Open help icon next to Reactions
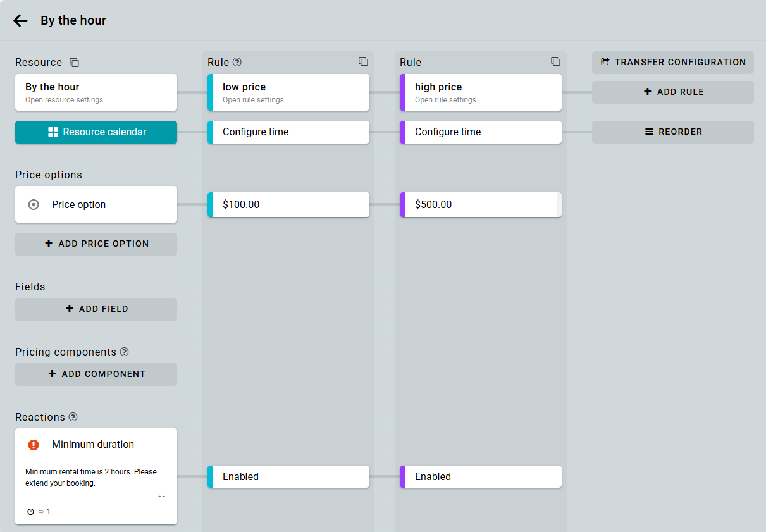 73,417
